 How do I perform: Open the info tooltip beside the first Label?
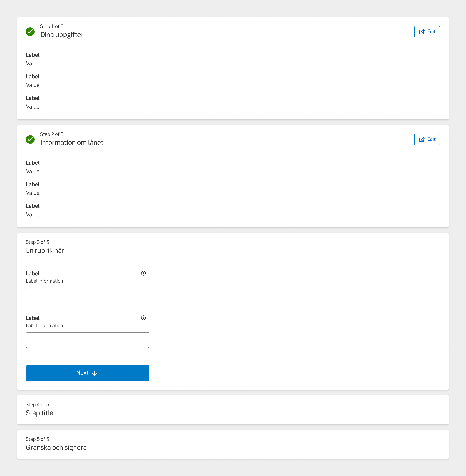point(143,273)
